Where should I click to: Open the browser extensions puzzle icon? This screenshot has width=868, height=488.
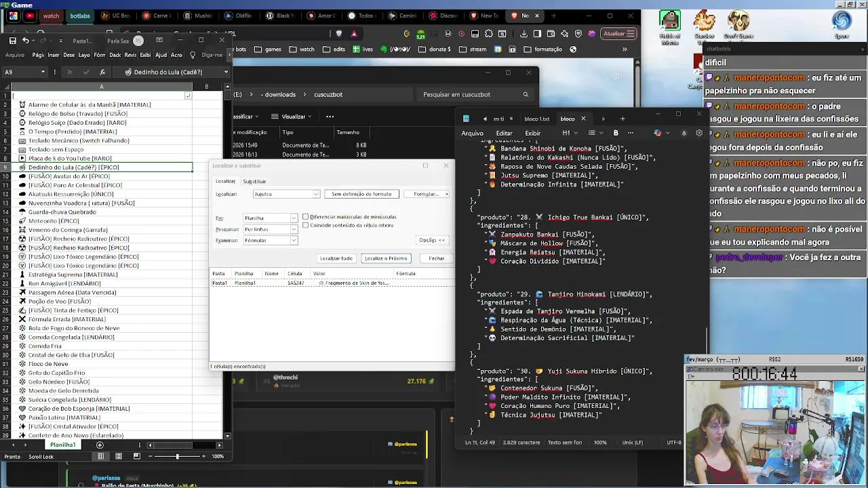[488, 33]
